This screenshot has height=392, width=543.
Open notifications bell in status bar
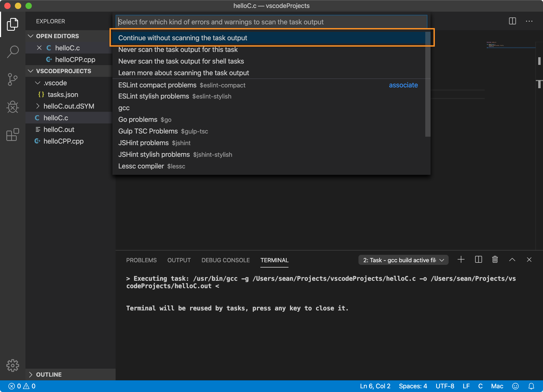pos(531,386)
